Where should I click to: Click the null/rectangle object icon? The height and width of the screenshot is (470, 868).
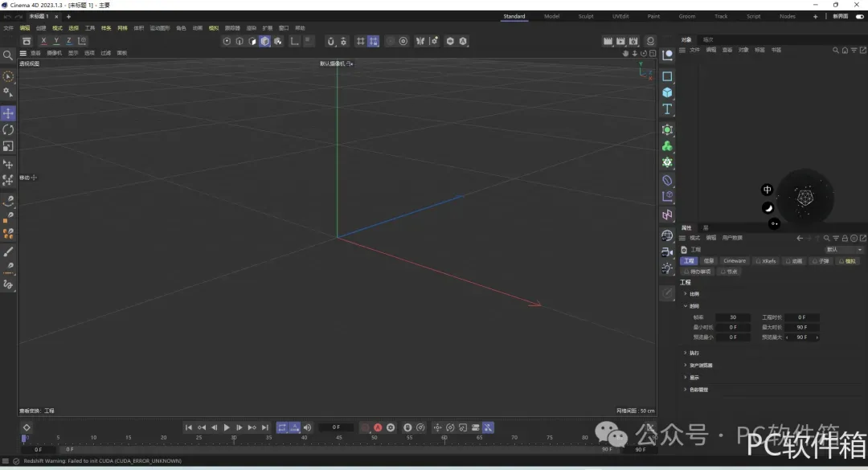pyautogui.click(x=668, y=76)
